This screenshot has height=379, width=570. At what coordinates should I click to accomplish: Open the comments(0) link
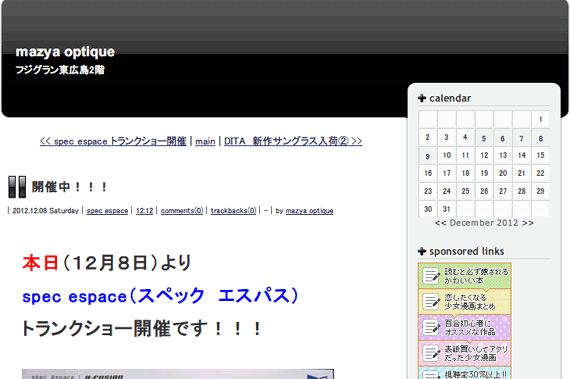pos(182,211)
